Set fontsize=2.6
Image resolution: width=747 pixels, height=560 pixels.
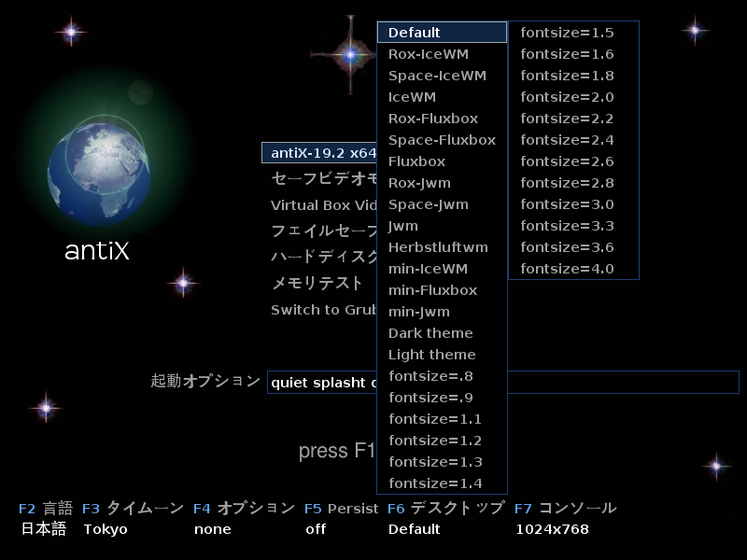573,161
